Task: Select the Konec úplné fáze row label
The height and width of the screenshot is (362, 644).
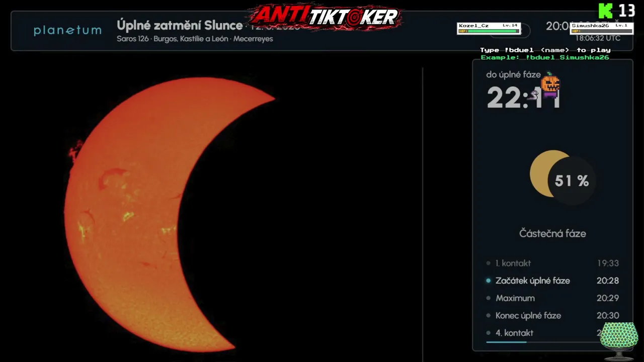Action: point(528,316)
